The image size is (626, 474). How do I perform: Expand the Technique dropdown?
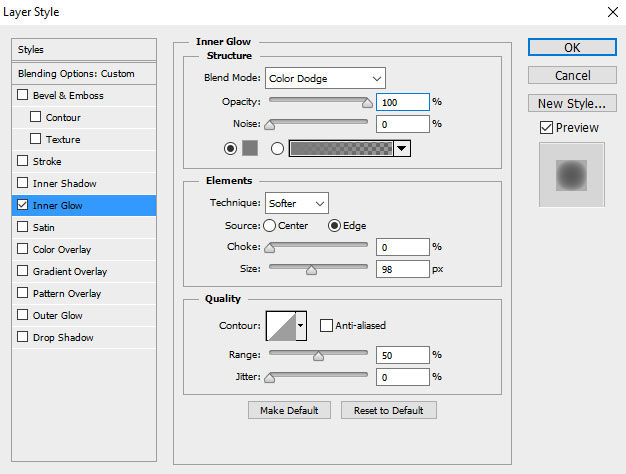click(x=296, y=203)
